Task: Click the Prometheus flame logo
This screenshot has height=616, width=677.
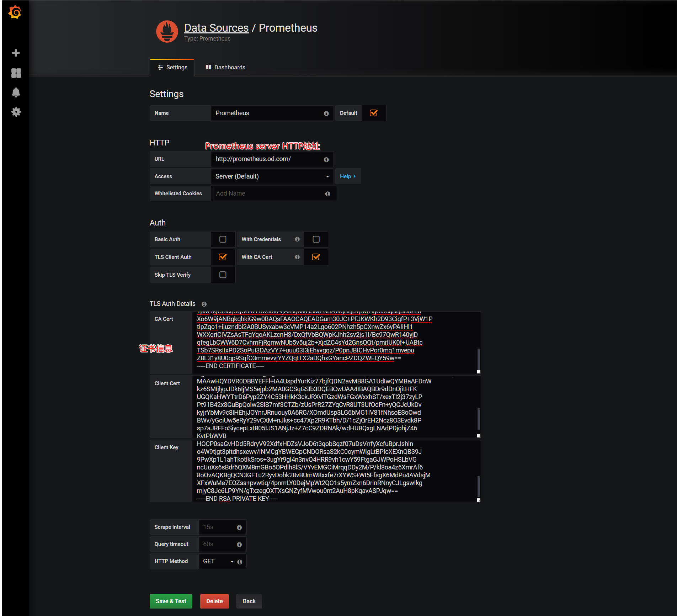Action: coord(167,31)
